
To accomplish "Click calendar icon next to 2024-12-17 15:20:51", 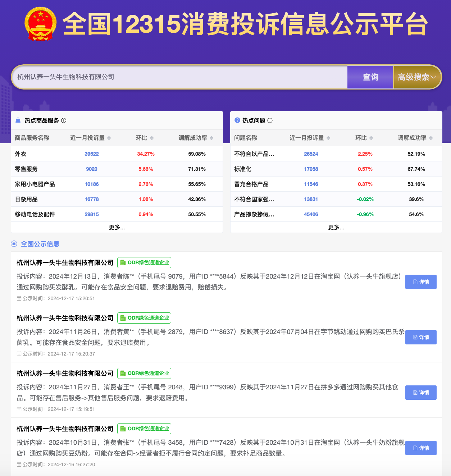I will pos(19,298).
